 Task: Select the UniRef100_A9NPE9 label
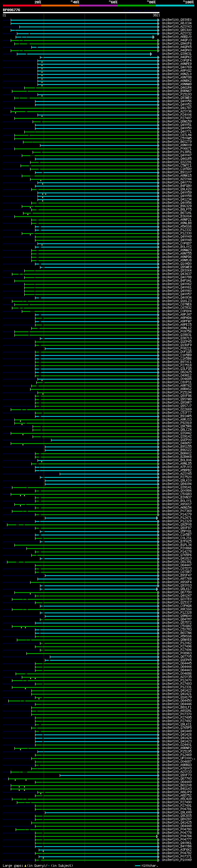tap(177, 64)
